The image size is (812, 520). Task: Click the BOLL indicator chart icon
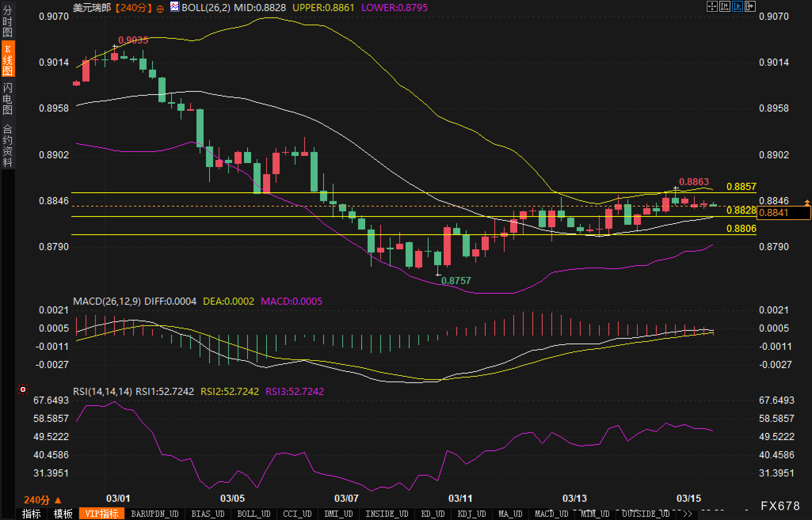click(174, 7)
